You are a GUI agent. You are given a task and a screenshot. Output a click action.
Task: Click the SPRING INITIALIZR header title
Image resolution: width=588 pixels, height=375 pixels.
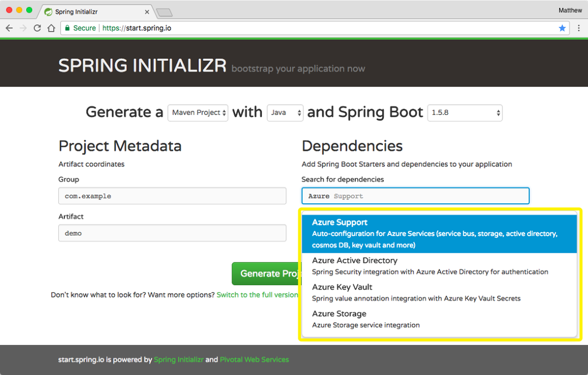coord(142,66)
